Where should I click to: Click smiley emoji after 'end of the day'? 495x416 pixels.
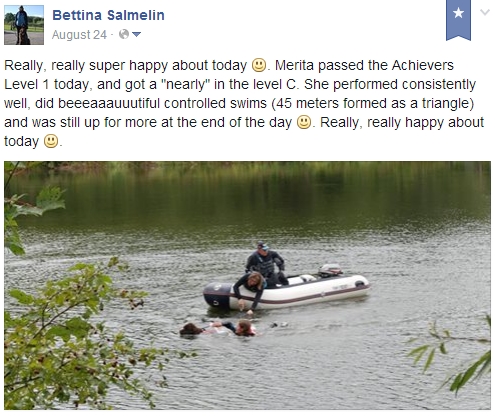[304, 122]
